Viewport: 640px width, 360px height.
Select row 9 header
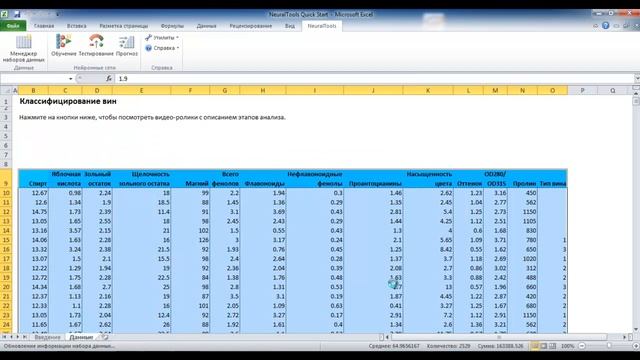6,179
